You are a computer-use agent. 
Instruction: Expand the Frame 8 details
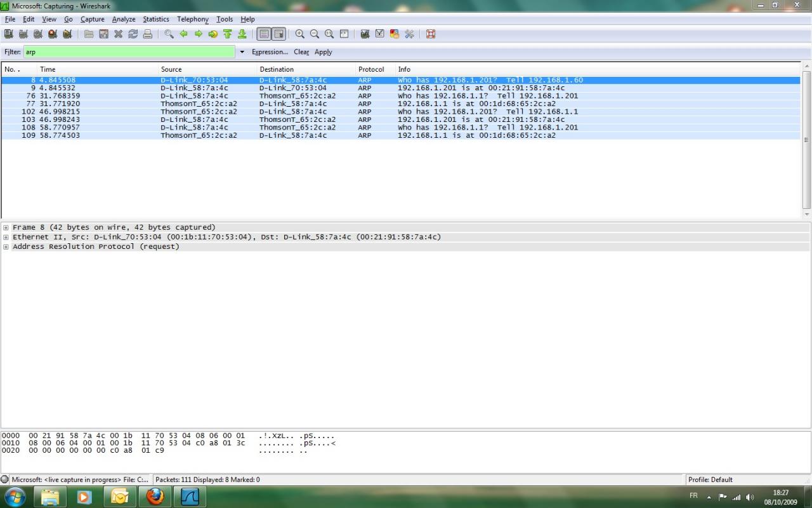pos(6,227)
